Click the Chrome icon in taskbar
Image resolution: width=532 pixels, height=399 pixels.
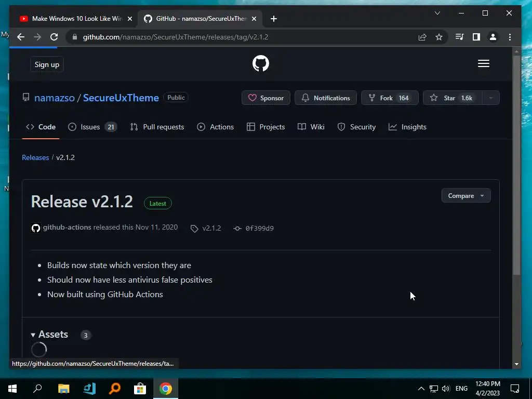166,389
